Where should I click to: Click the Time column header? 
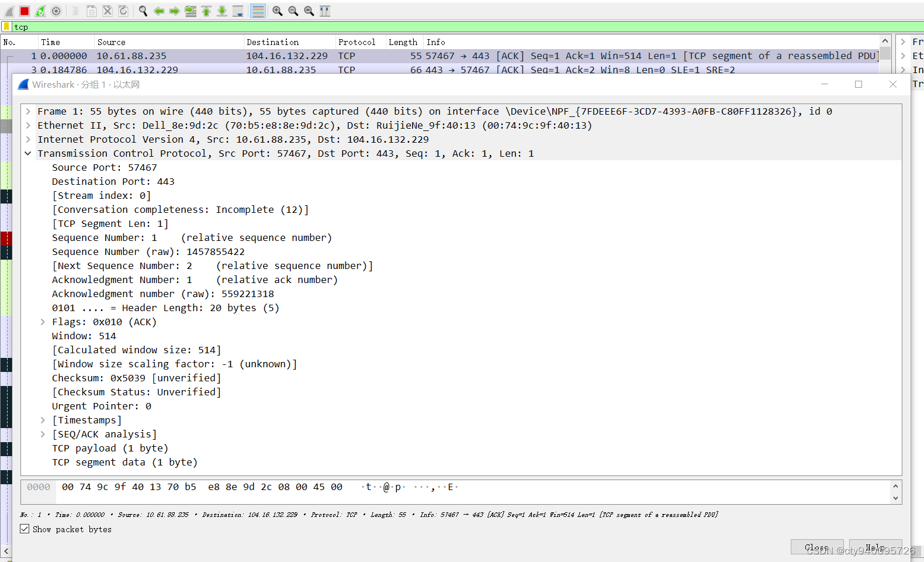[x=65, y=42]
